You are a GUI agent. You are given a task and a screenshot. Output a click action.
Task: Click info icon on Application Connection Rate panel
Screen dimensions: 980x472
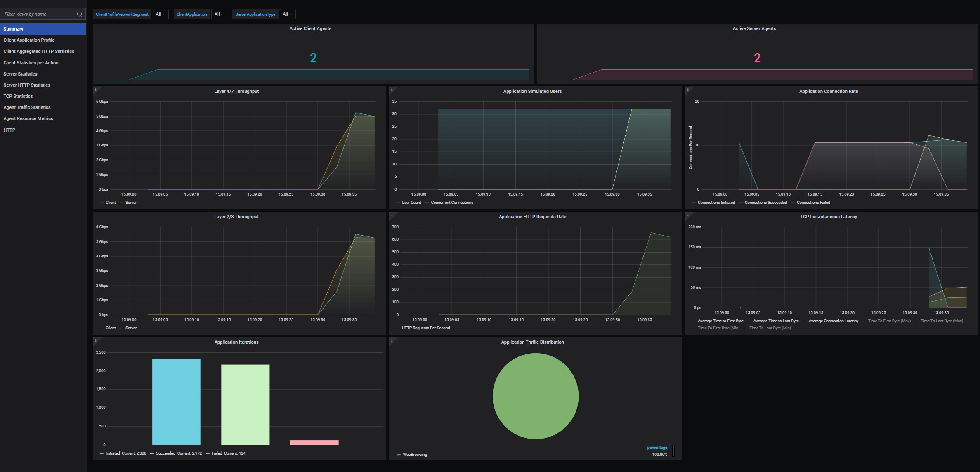click(688, 90)
